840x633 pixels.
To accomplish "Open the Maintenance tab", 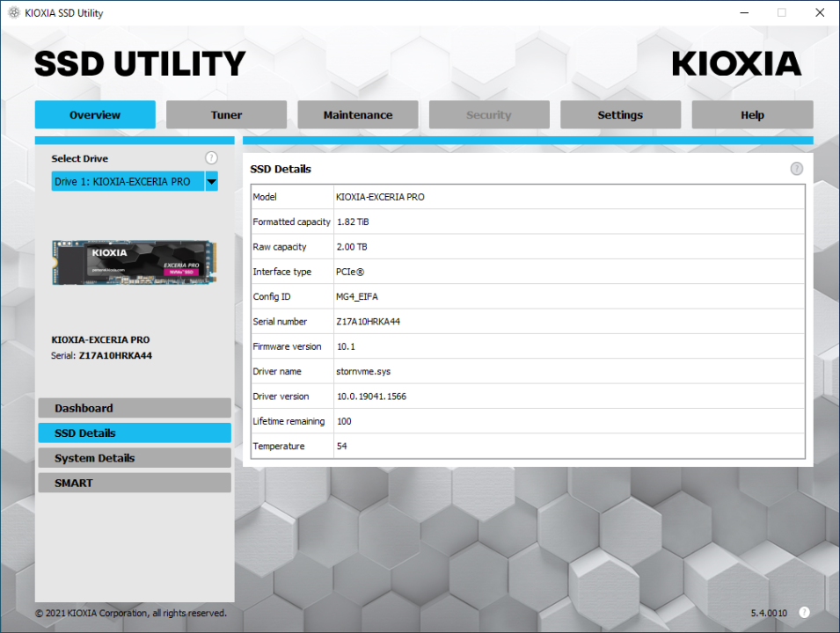I will point(358,114).
